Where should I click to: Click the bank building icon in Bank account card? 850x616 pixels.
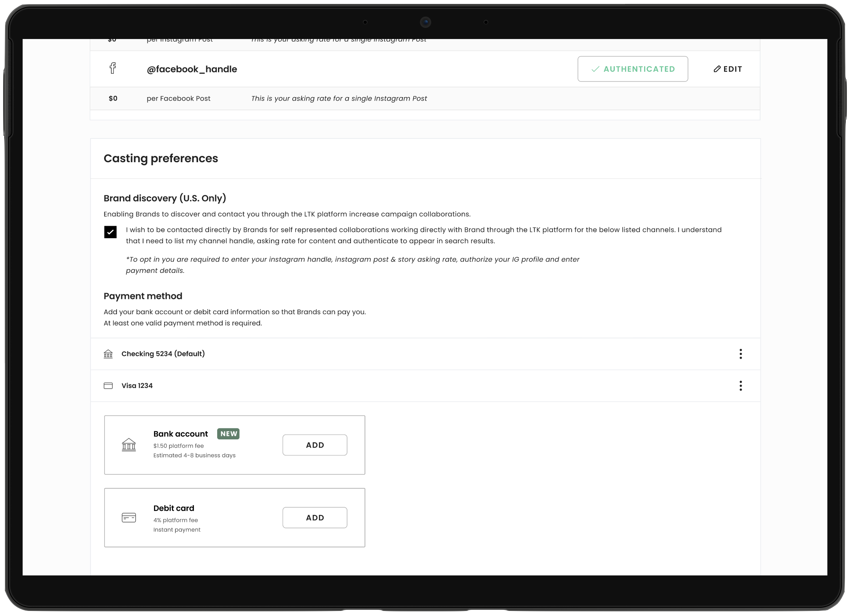tap(129, 445)
